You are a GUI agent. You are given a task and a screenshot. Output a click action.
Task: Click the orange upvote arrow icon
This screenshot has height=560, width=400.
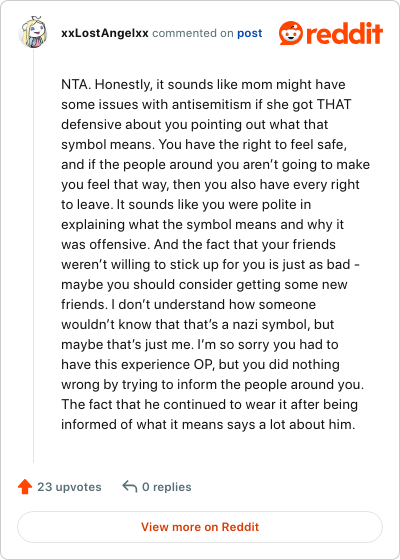(25, 487)
